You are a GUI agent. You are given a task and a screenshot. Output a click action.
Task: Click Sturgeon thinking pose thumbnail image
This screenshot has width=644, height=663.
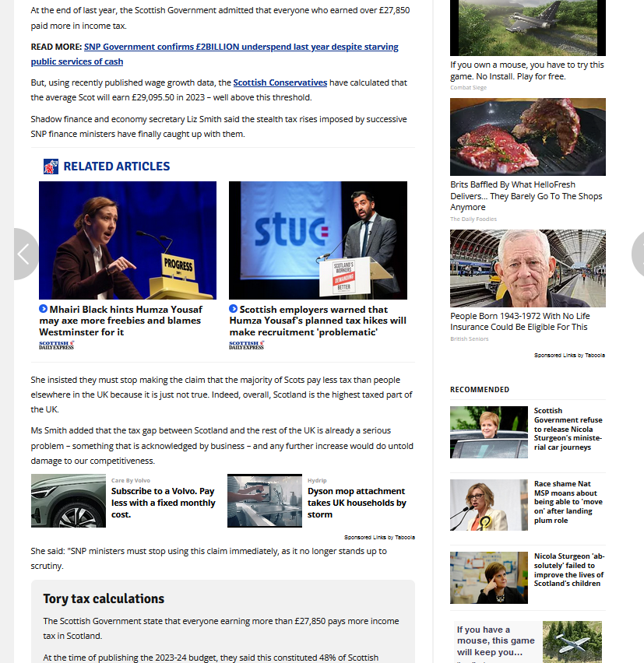coord(489,577)
